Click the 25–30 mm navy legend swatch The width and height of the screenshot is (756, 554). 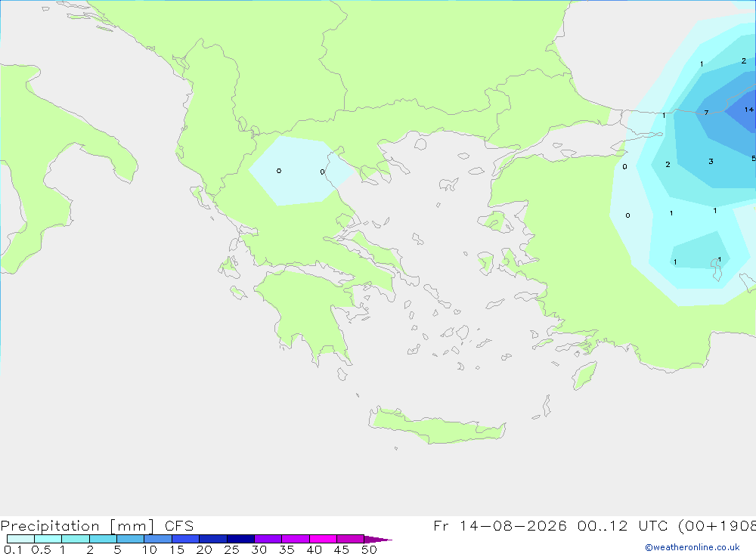point(240,539)
